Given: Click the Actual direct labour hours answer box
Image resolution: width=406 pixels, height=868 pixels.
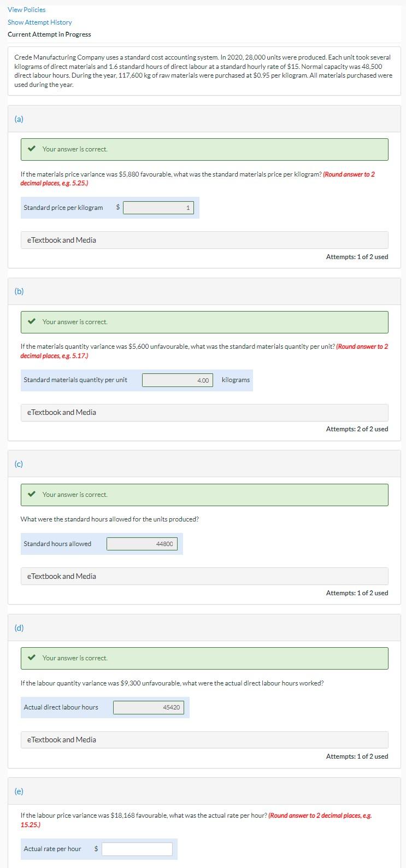Looking at the screenshot, I should click(150, 707).
